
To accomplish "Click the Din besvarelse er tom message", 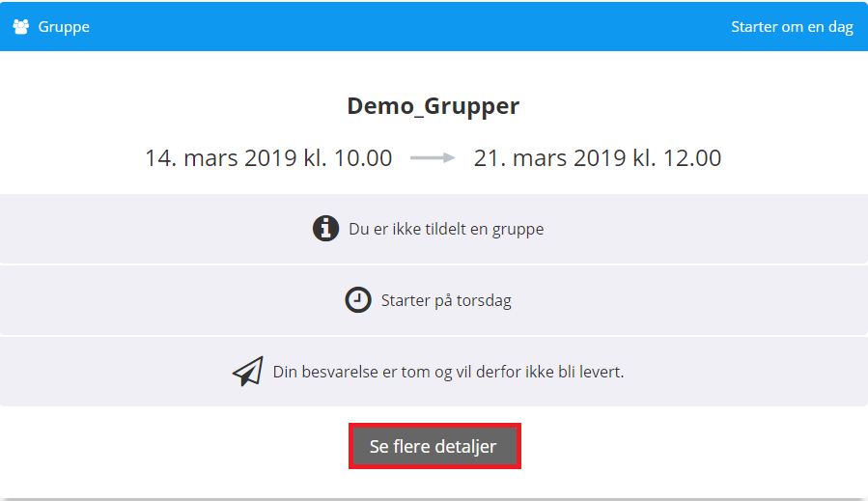I will (448, 372).
